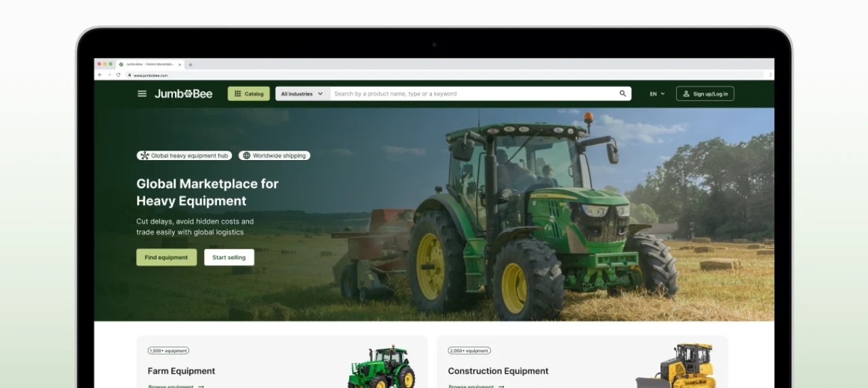Click the JumboBee logo
868x388 pixels.
183,94
